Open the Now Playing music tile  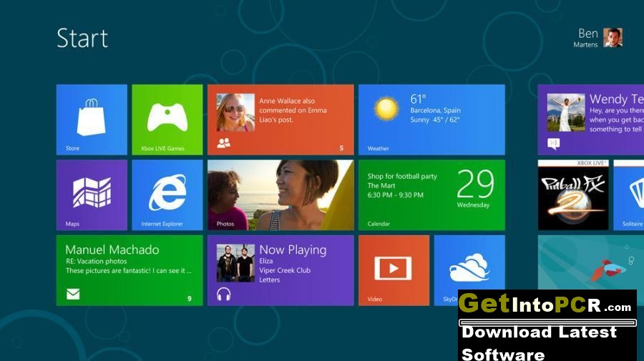tap(280, 270)
